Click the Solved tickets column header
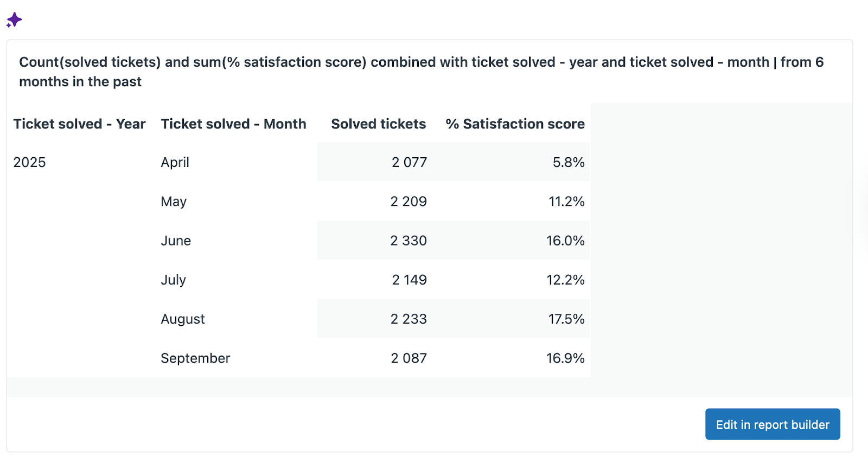 [378, 124]
